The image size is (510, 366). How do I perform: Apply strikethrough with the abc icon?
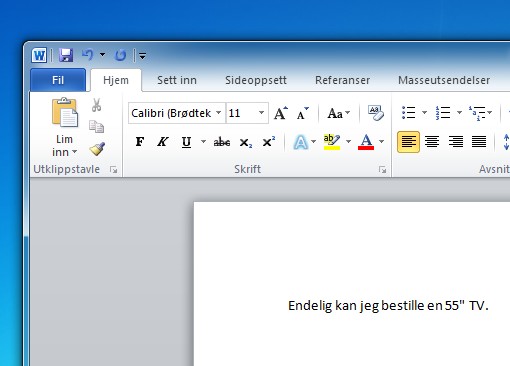click(x=222, y=142)
